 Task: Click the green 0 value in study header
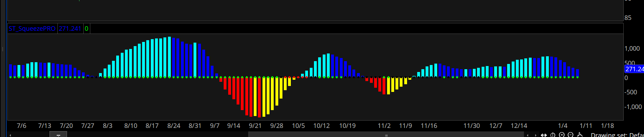[x=86, y=29]
